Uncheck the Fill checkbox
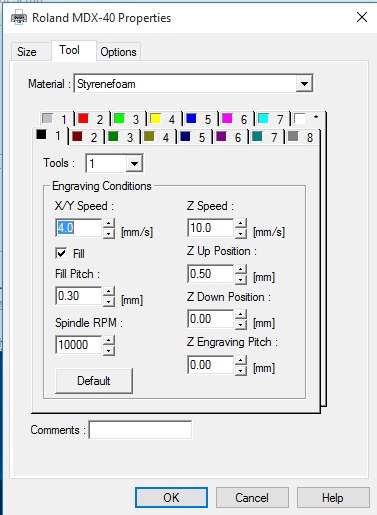Screen dimensions: 377x515 click(x=61, y=253)
